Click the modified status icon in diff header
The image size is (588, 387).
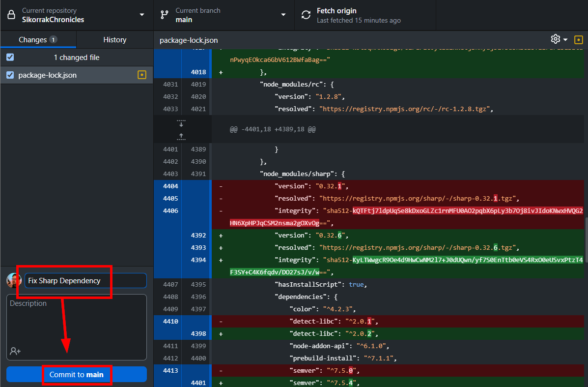pyautogui.click(x=579, y=40)
